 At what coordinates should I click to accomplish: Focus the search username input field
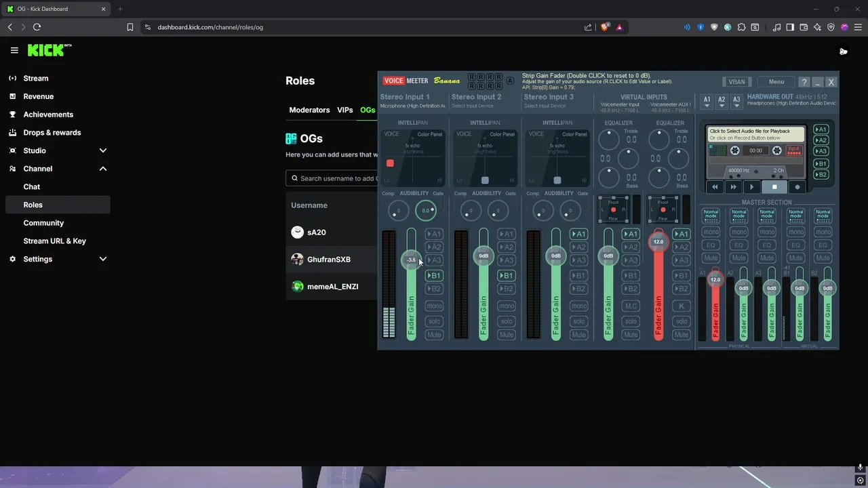332,178
